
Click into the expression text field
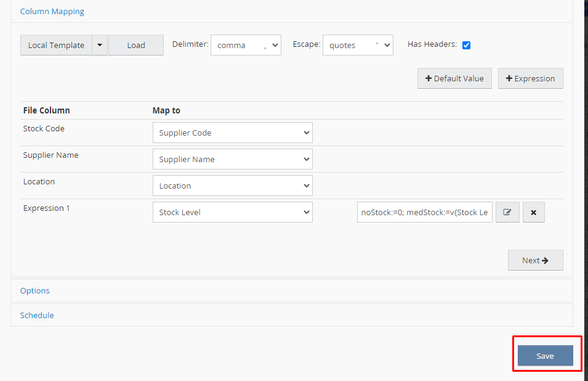point(424,212)
